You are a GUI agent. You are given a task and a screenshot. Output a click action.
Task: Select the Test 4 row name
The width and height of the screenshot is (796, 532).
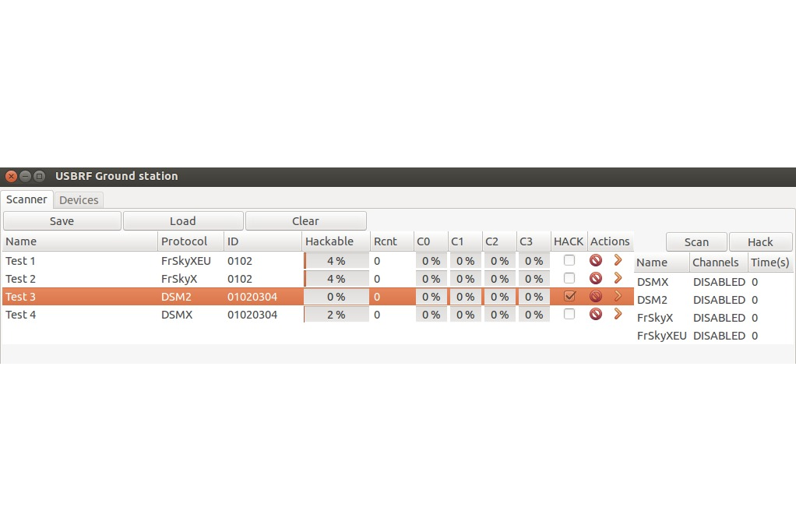click(20, 315)
